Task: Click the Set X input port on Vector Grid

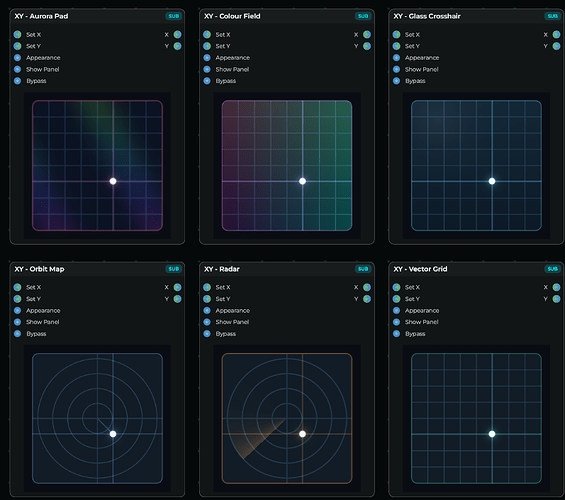Action: [396, 287]
